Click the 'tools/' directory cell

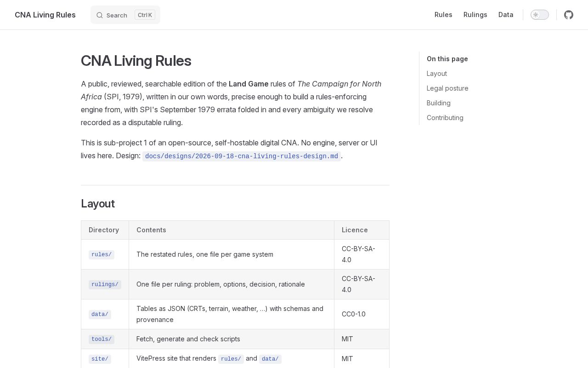tap(105, 339)
